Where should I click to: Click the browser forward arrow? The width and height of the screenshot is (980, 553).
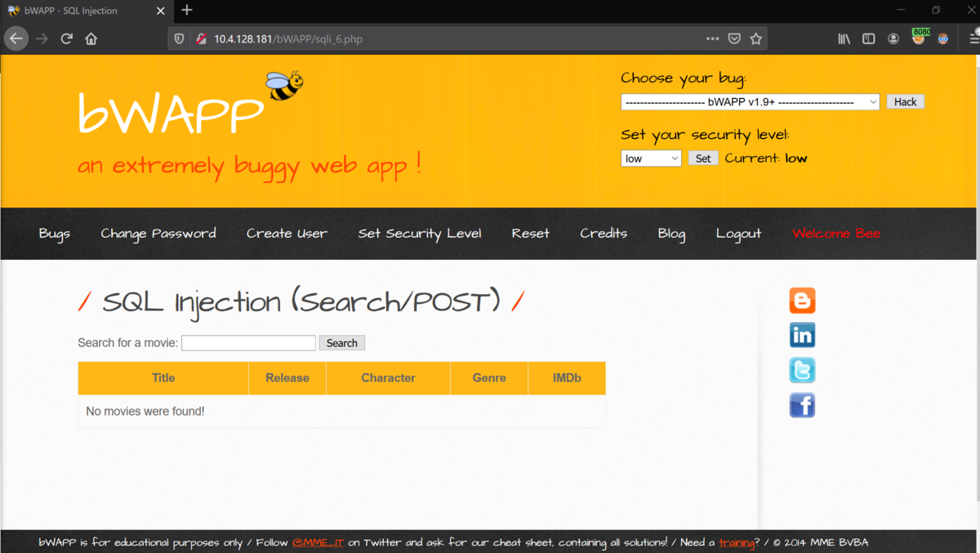pyautogui.click(x=42, y=38)
